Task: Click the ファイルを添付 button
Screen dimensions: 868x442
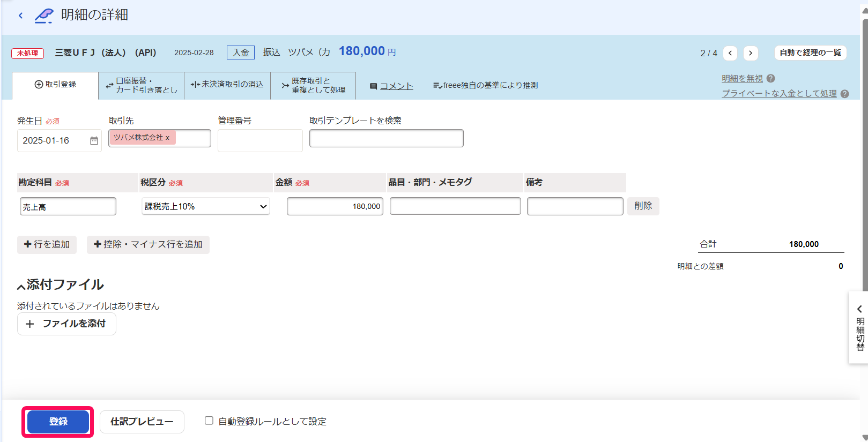Action: pos(66,324)
